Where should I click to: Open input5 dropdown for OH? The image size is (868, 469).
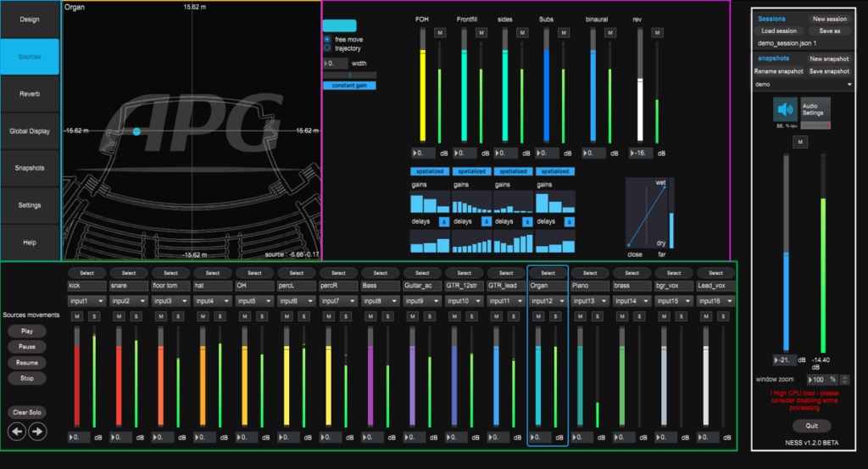coord(254,301)
